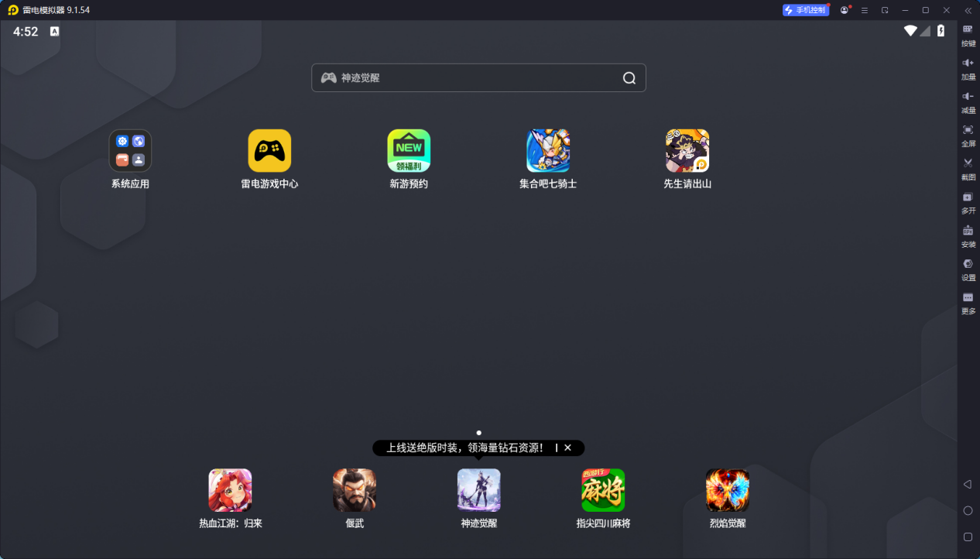Click the 上线送绝版时装 promo text

click(x=465, y=448)
